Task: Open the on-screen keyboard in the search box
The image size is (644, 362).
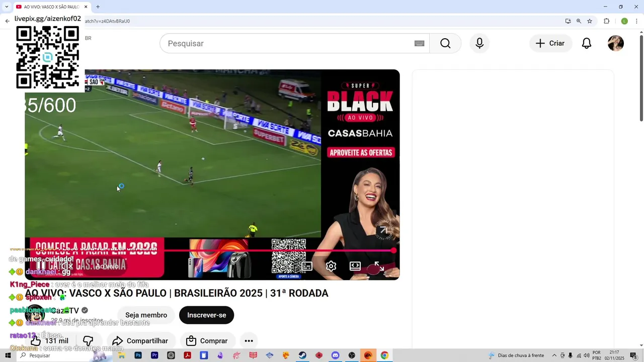Action: point(419,43)
